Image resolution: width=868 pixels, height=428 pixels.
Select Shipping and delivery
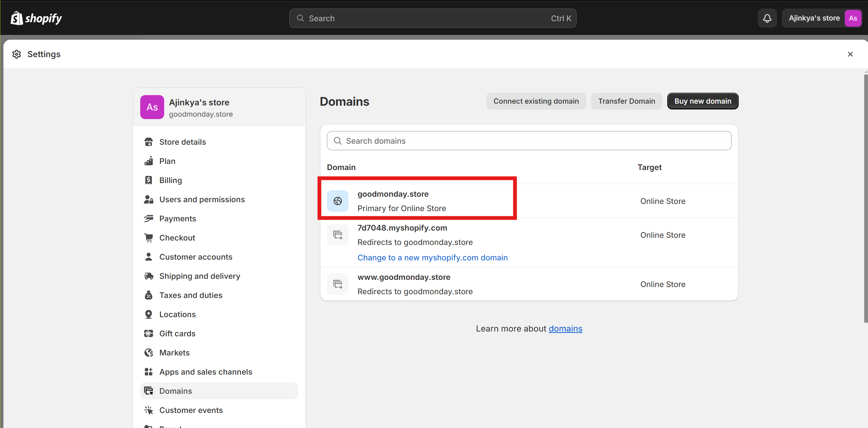coord(219,276)
